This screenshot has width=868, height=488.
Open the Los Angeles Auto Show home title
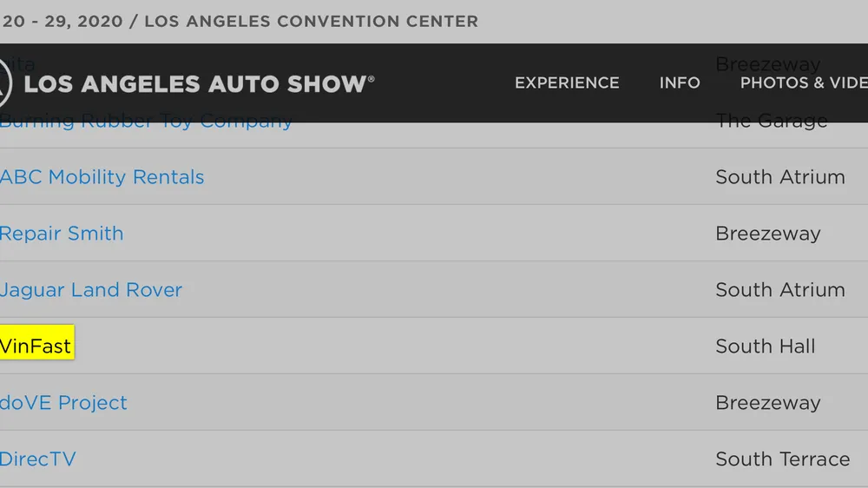tap(199, 83)
